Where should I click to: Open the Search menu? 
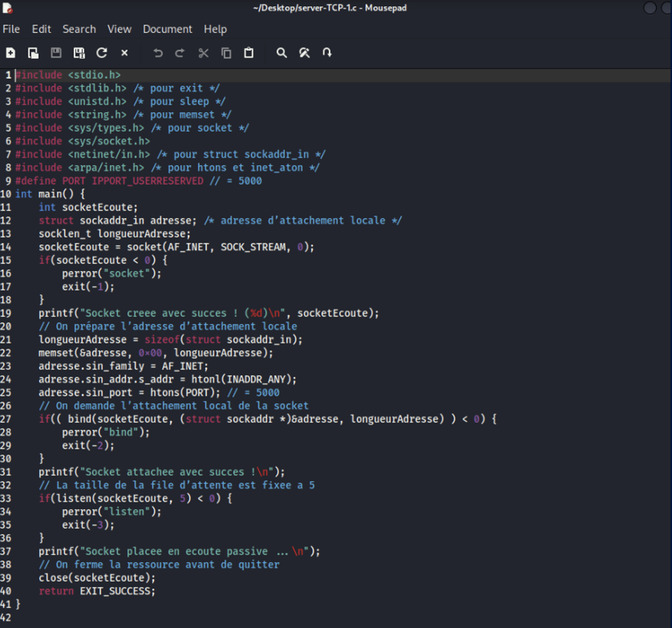79,29
